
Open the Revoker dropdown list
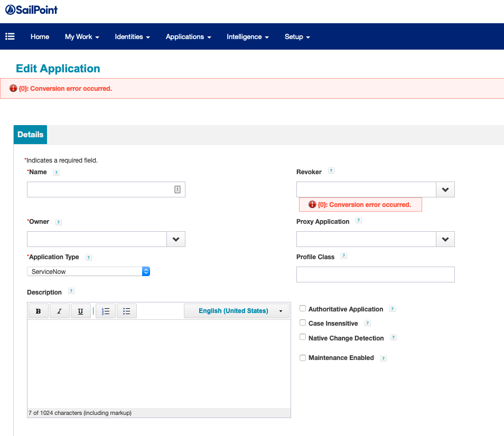(x=445, y=189)
